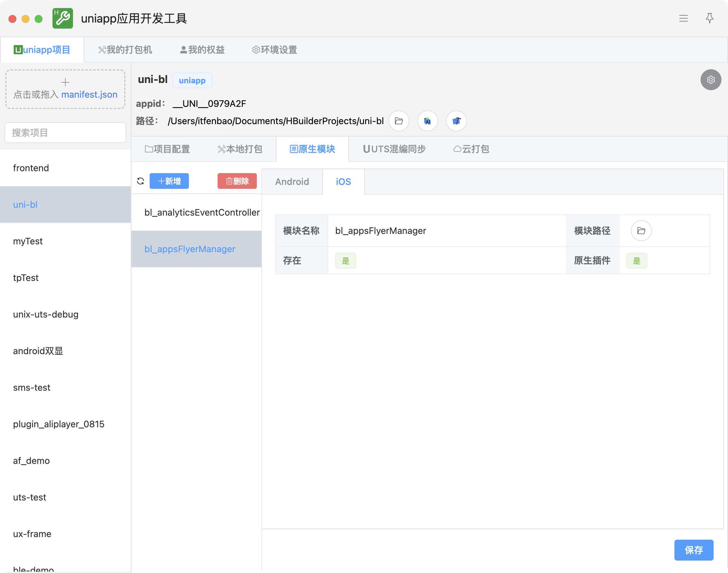Open the hamburger menu icon

(x=683, y=18)
